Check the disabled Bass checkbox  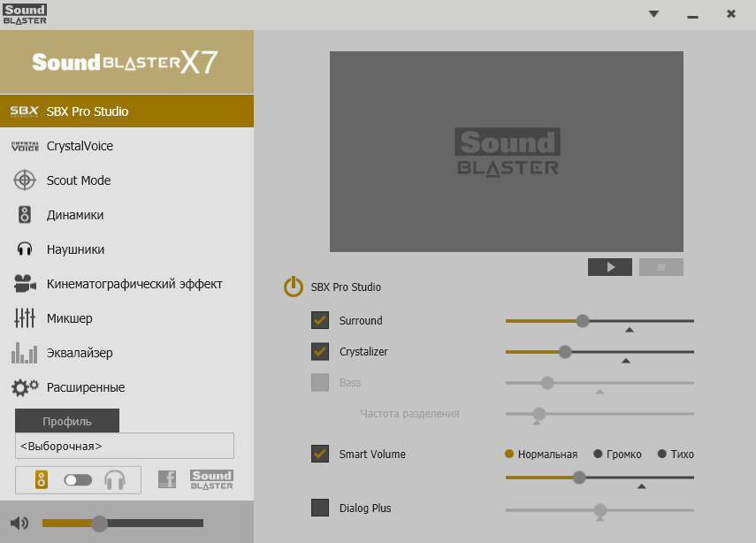[320, 382]
